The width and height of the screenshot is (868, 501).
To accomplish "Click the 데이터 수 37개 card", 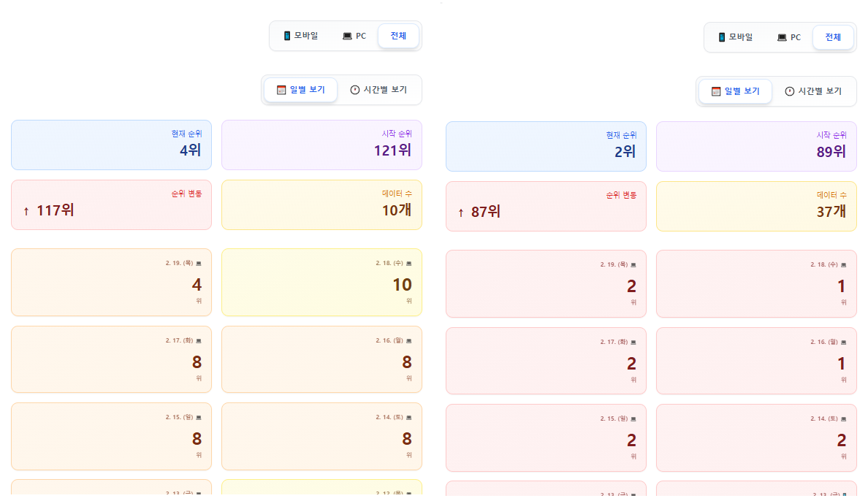I will [x=756, y=206].
